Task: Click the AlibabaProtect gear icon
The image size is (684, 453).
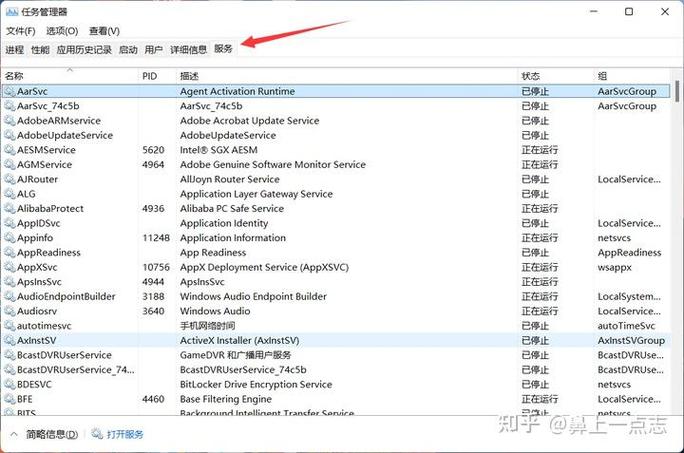Action: [10, 209]
